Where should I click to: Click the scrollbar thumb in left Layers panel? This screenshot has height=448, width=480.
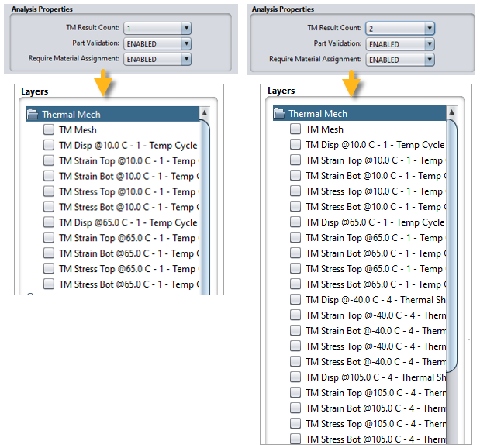(x=205, y=208)
